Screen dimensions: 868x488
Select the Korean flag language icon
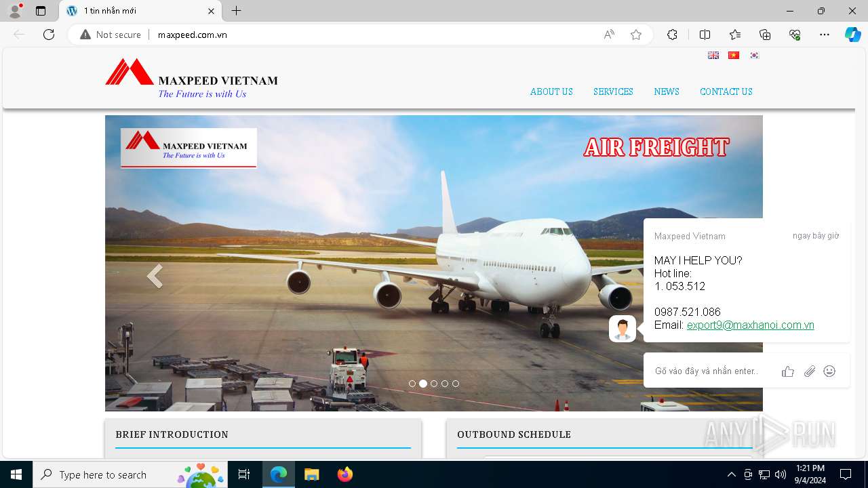(x=754, y=56)
